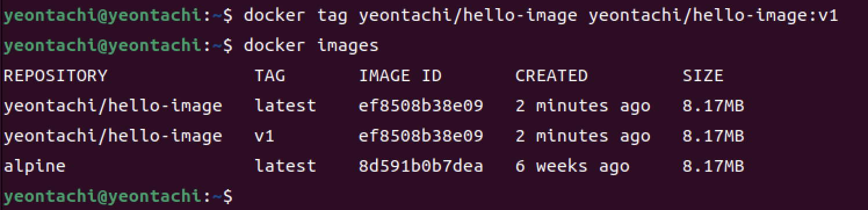Image resolution: width=868 pixels, height=210 pixels.
Task: Click image ID ef8508b38e09 in latest row
Action: click(421, 106)
